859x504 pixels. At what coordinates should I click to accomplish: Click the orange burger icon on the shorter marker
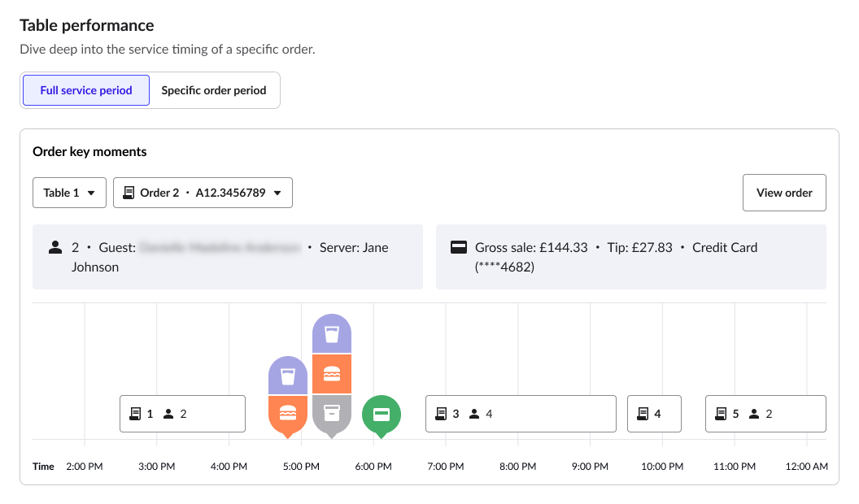coord(288,413)
